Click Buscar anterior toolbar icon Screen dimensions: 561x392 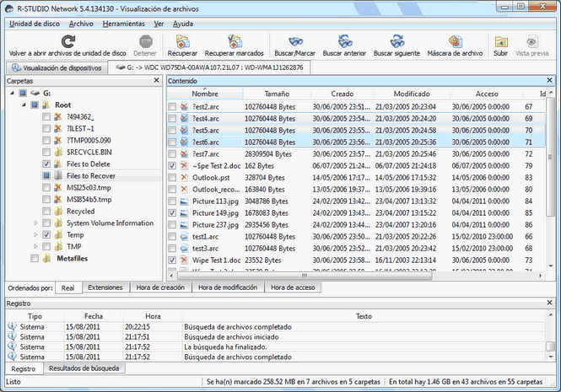[345, 41]
